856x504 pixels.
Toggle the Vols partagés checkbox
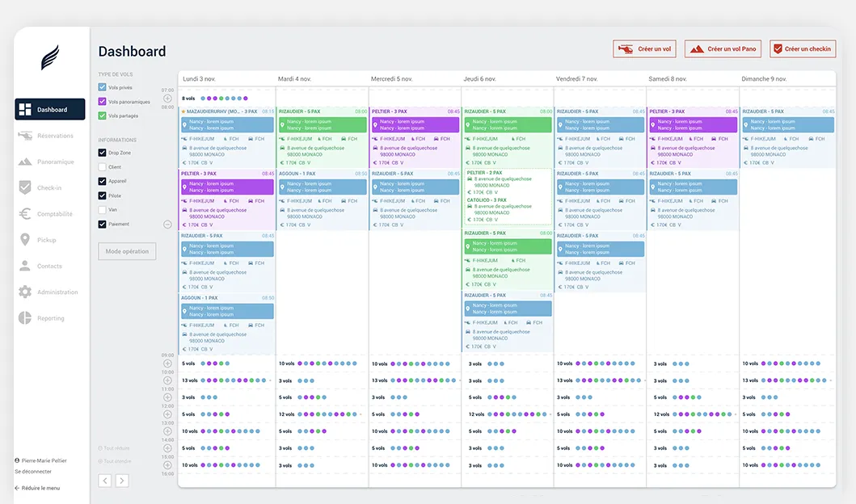[x=102, y=115]
